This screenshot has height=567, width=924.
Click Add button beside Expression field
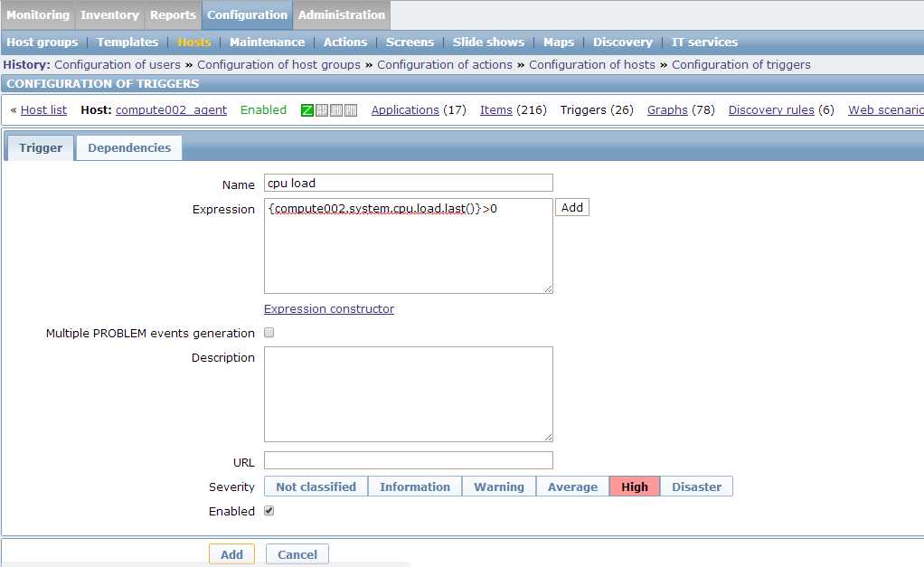pyautogui.click(x=572, y=207)
